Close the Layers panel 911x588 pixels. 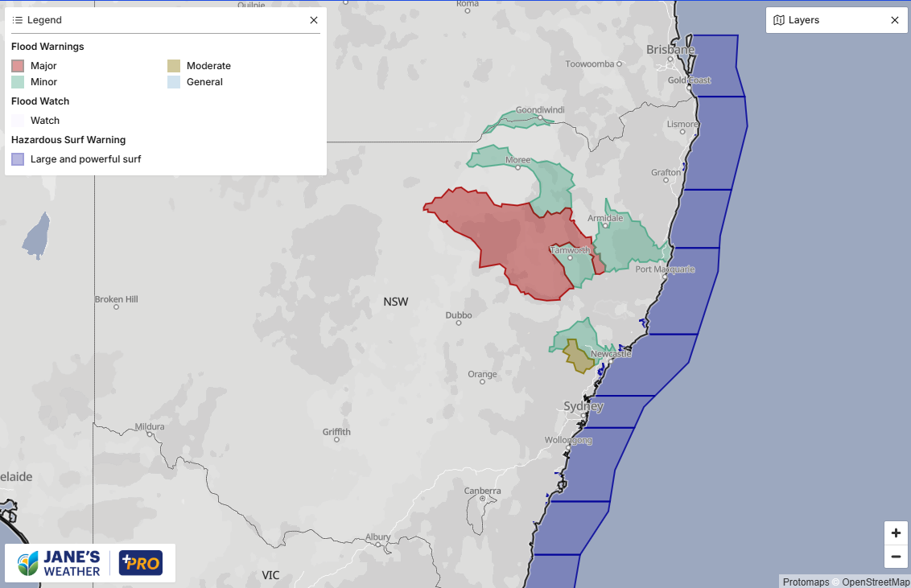click(x=894, y=20)
